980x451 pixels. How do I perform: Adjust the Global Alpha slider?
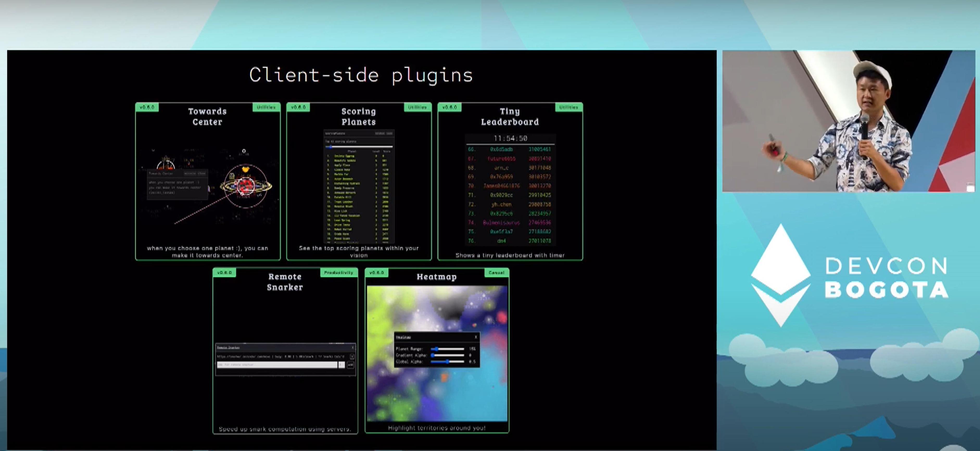coord(447,362)
